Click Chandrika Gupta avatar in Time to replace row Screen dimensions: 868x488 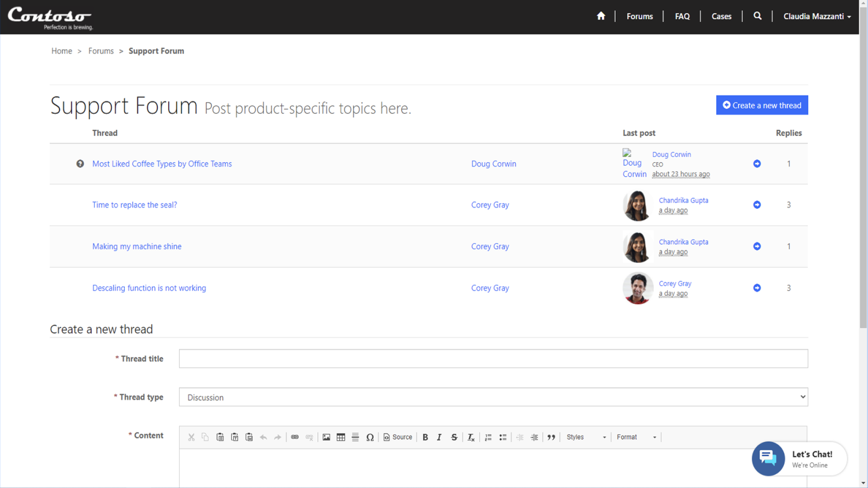coord(637,205)
